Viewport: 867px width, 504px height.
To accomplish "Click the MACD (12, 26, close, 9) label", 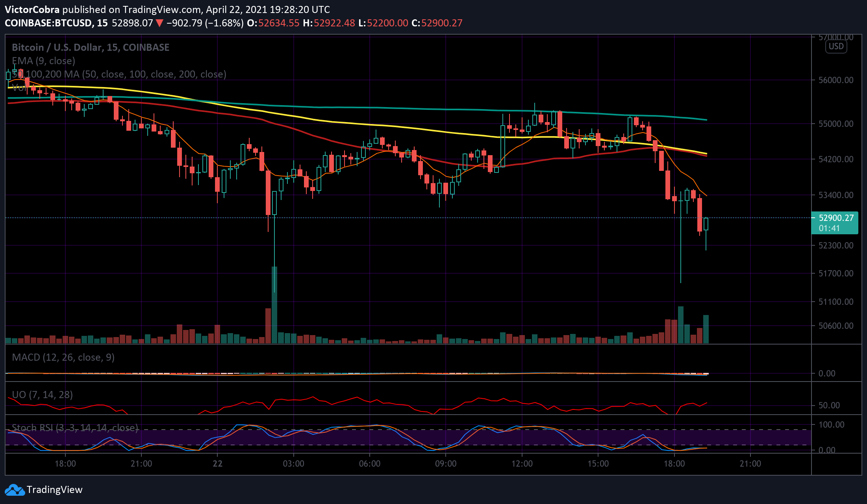I will coord(63,357).
